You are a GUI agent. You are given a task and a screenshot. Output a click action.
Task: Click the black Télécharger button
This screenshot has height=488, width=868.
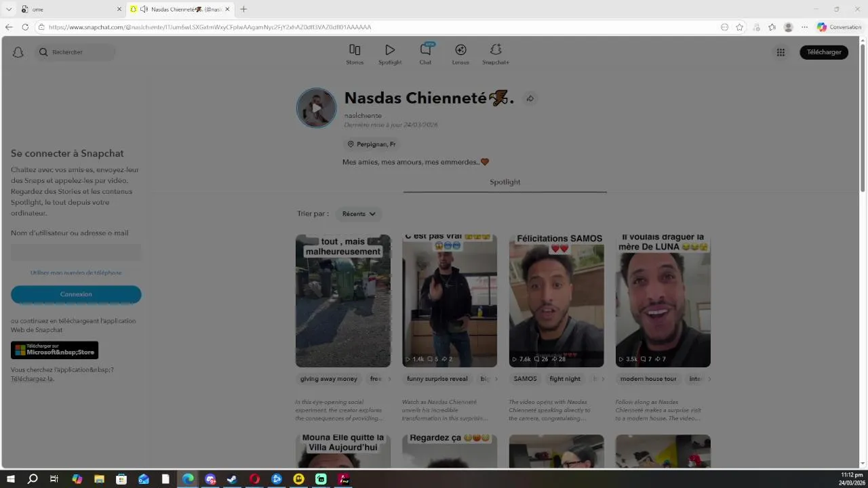tap(824, 52)
